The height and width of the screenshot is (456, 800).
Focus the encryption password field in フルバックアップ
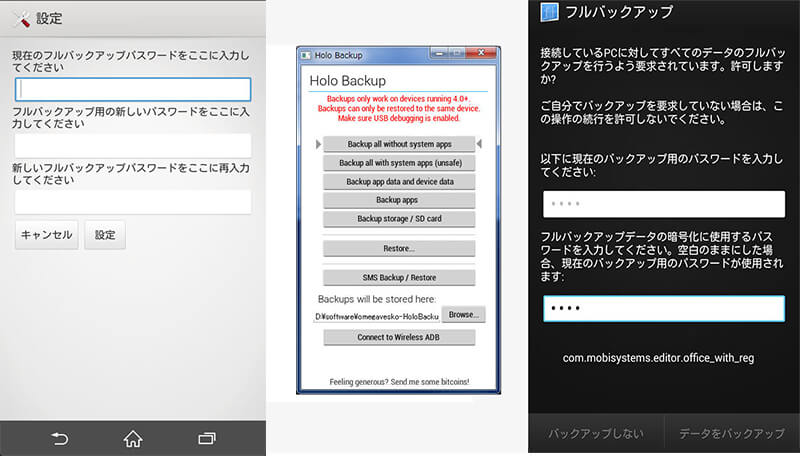(x=664, y=309)
